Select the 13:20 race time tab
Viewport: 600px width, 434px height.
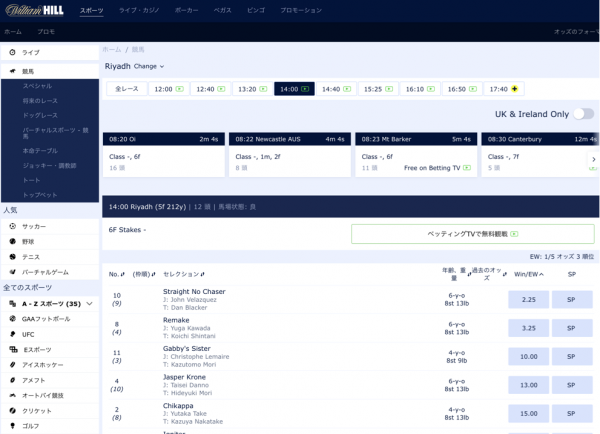[253, 89]
